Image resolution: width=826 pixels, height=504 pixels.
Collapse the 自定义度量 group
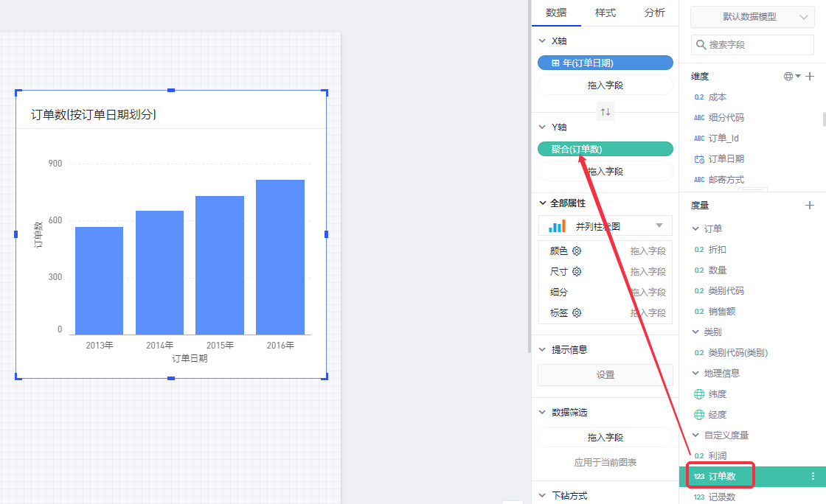(695, 435)
